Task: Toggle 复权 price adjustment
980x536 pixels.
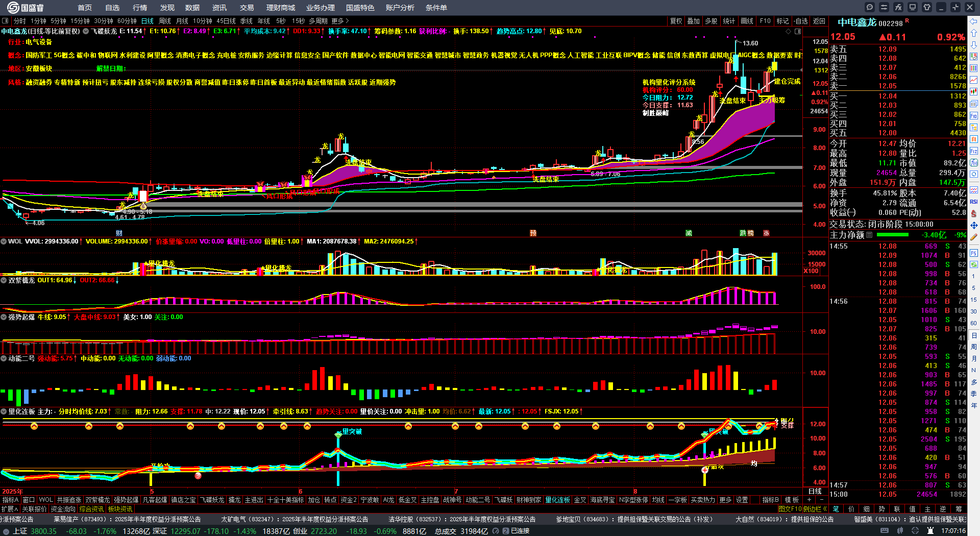Action: point(676,21)
